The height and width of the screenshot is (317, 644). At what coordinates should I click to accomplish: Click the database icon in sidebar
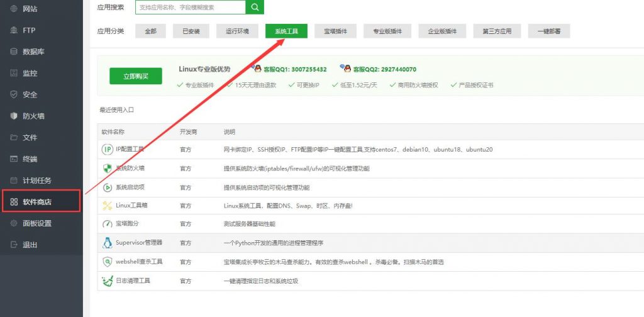[14, 52]
